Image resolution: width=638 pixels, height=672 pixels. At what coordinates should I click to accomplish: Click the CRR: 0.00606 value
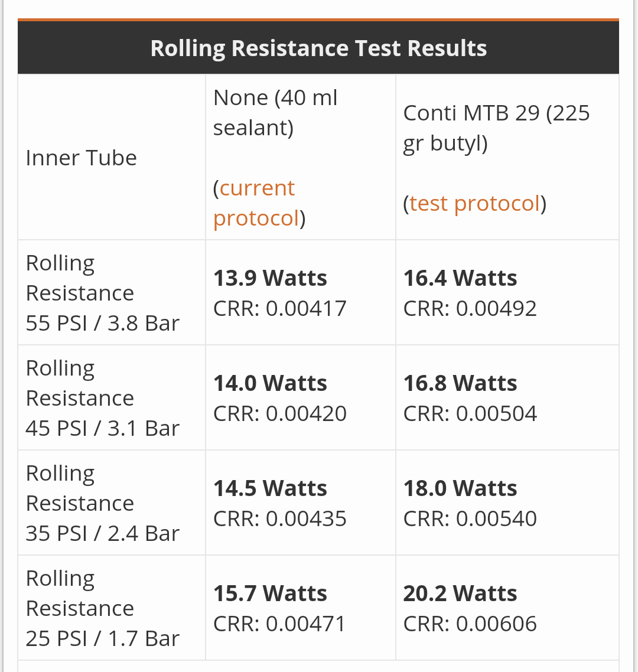(x=470, y=624)
